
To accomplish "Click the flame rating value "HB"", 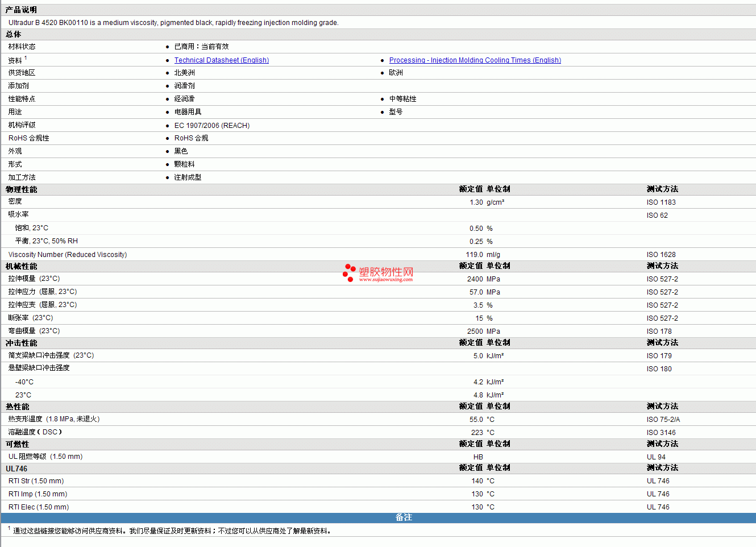I will pos(478,457).
